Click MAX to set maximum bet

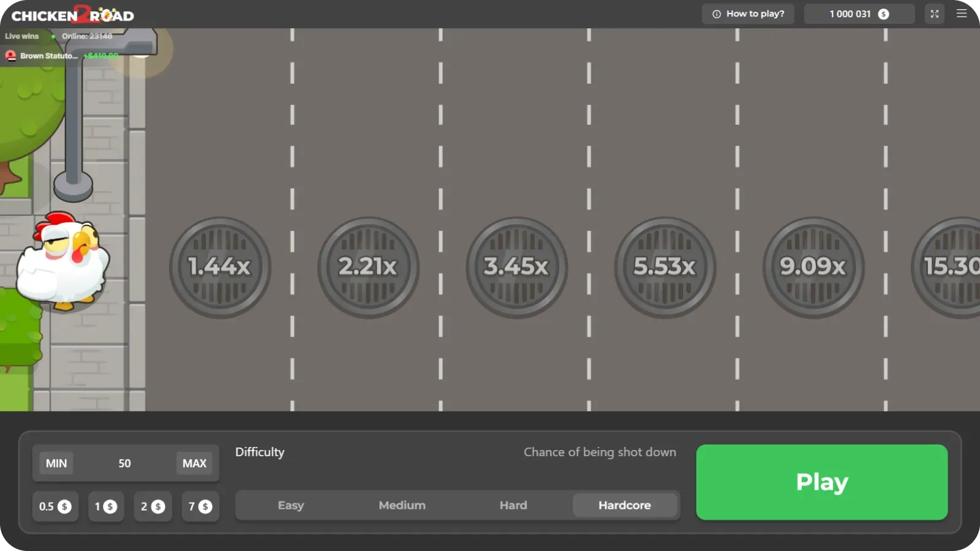[194, 463]
